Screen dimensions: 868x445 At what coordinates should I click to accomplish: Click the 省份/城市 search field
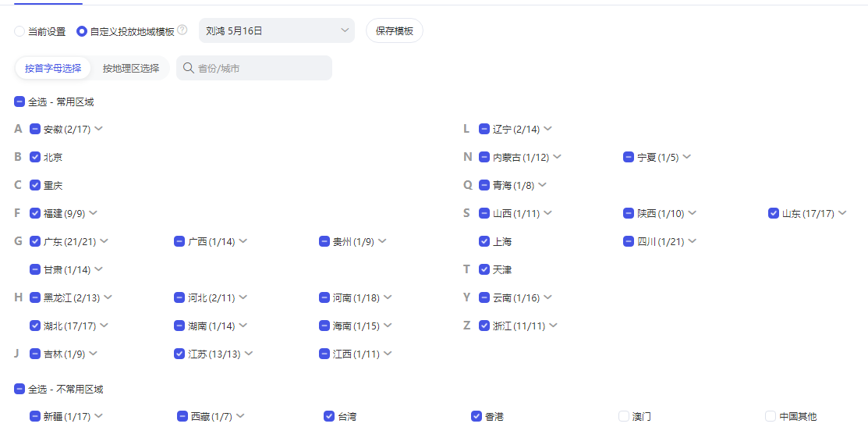pyautogui.click(x=261, y=68)
